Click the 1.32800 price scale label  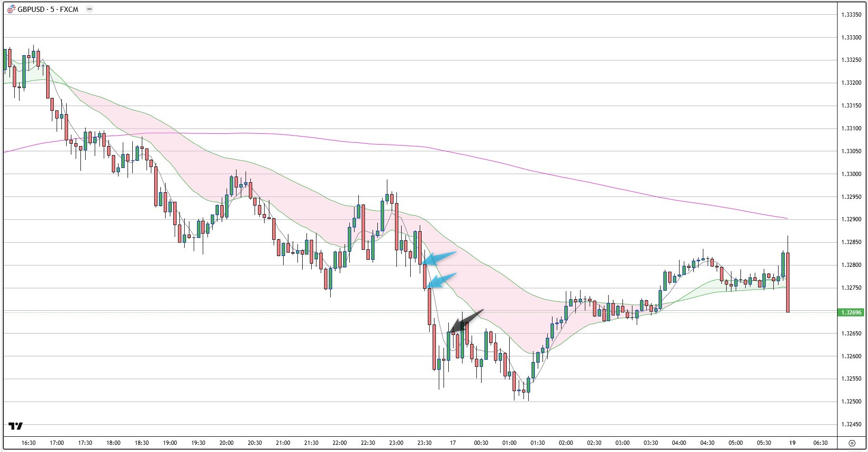point(851,265)
